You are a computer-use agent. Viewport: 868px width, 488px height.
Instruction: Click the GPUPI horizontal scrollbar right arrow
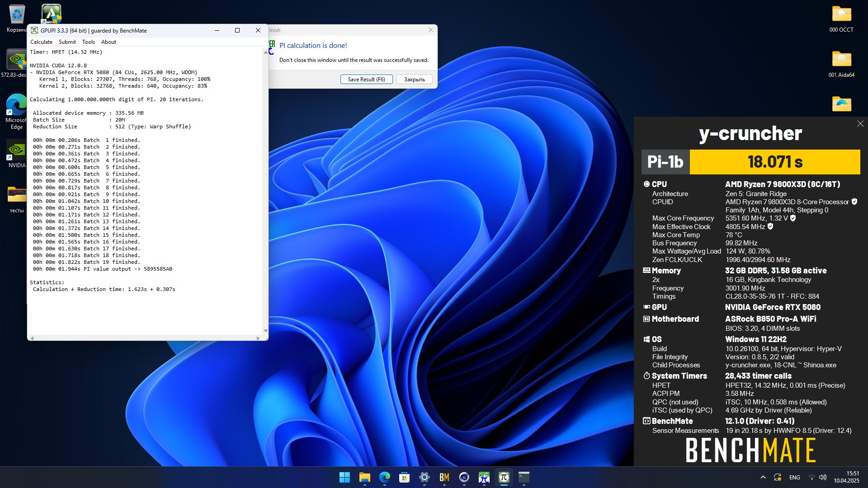tap(258, 338)
